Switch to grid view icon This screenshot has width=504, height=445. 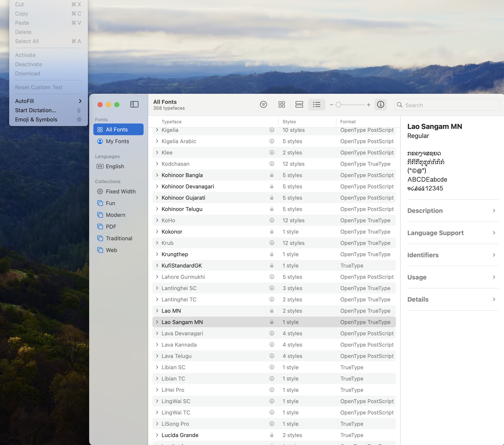(x=282, y=104)
